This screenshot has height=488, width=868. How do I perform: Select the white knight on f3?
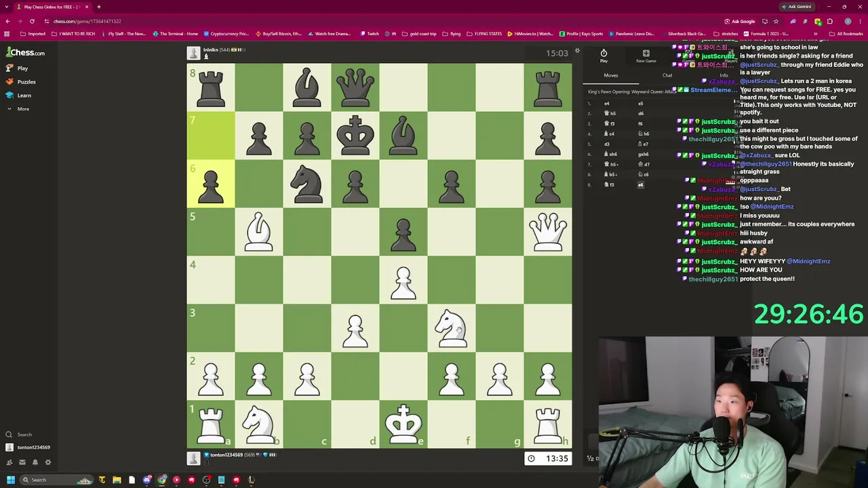point(452,328)
